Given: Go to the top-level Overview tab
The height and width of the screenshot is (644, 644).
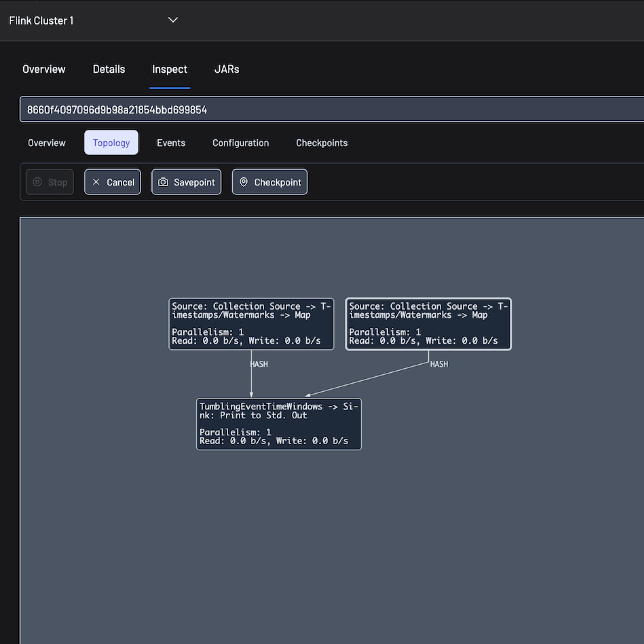Looking at the screenshot, I should [44, 69].
